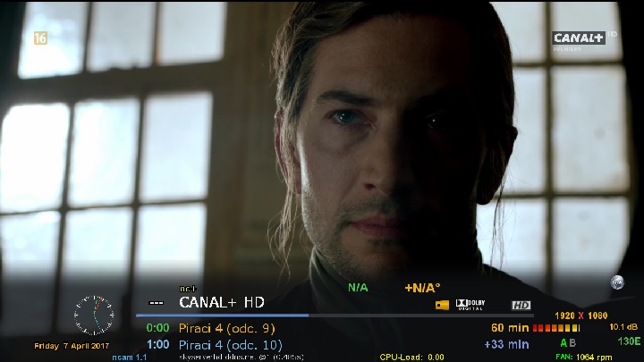Click the FAN 1064 rpm readout

click(x=583, y=357)
